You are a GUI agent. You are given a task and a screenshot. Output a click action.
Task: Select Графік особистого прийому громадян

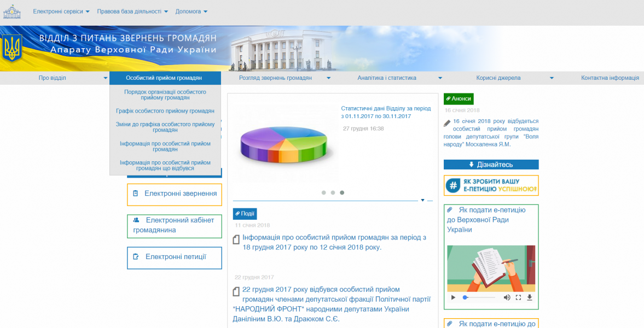tap(165, 111)
